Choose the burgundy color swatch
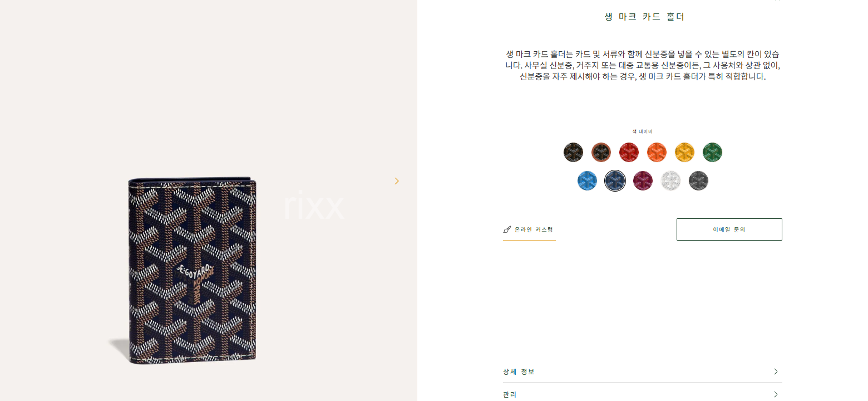Screen dimensions: 868x401 pyautogui.click(x=643, y=180)
